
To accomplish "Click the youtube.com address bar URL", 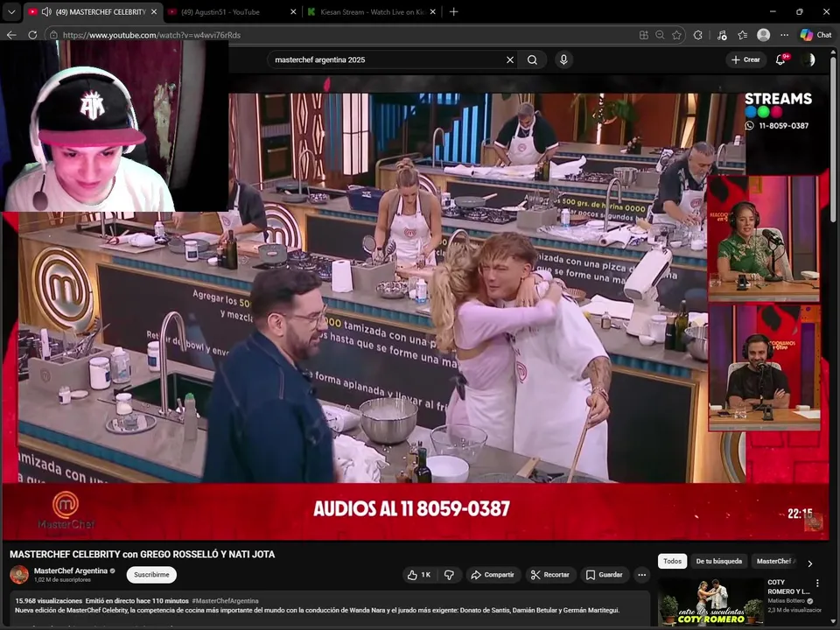I will 151,35.
